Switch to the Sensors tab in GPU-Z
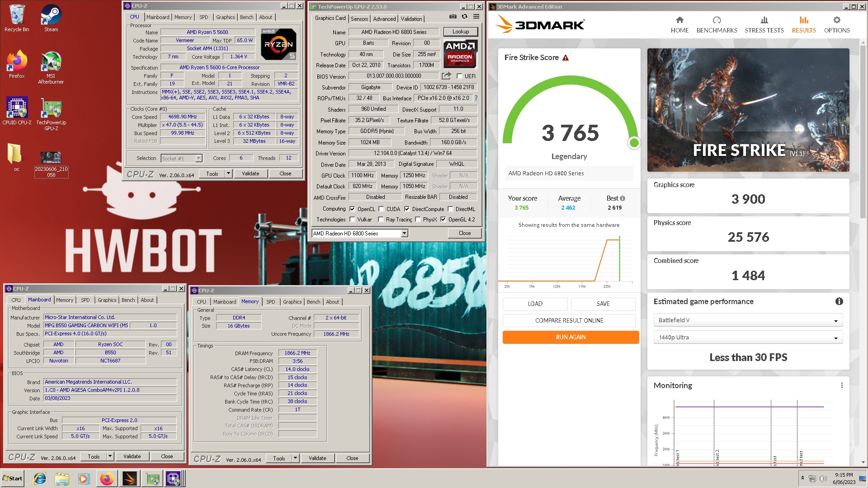This screenshot has width=868, height=488. [359, 19]
